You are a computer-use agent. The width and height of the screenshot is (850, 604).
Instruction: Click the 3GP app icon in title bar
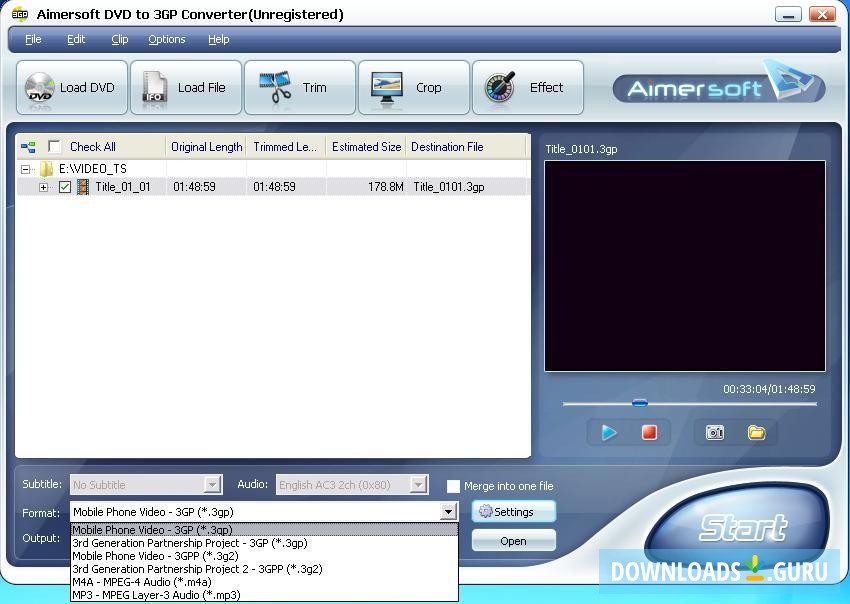pos(20,15)
